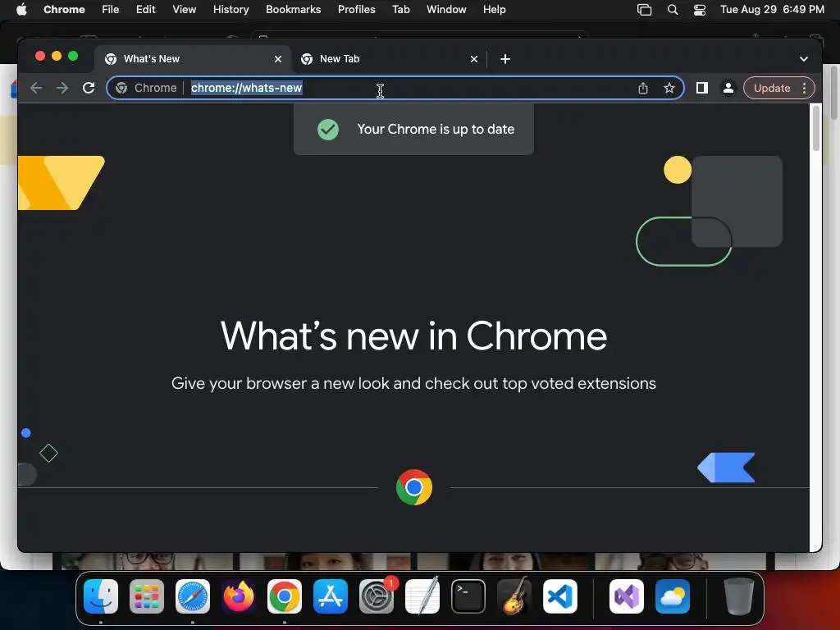The image size is (840, 630).
Task: Go back with the back arrow
Action: coord(36,88)
